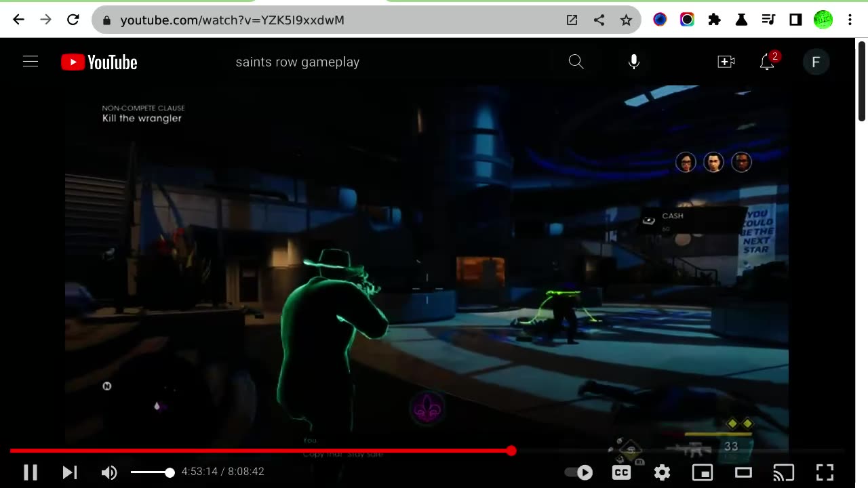Open the video settings gear
This screenshot has height=488, width=868.
(x=663, y=472)
